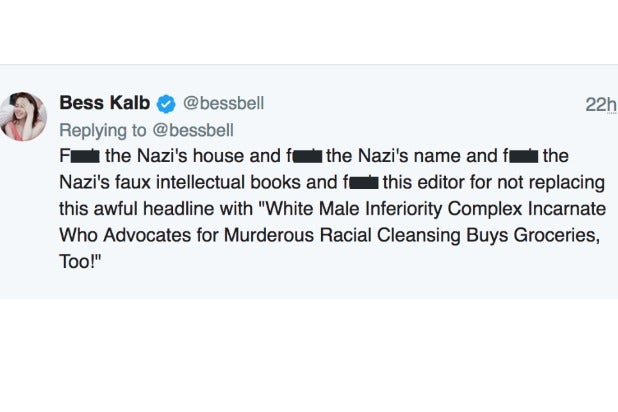Viewport: 618px width, 412px height.
Task: Open the 22h tweet timestamp
Action: [x=600, y=106]
